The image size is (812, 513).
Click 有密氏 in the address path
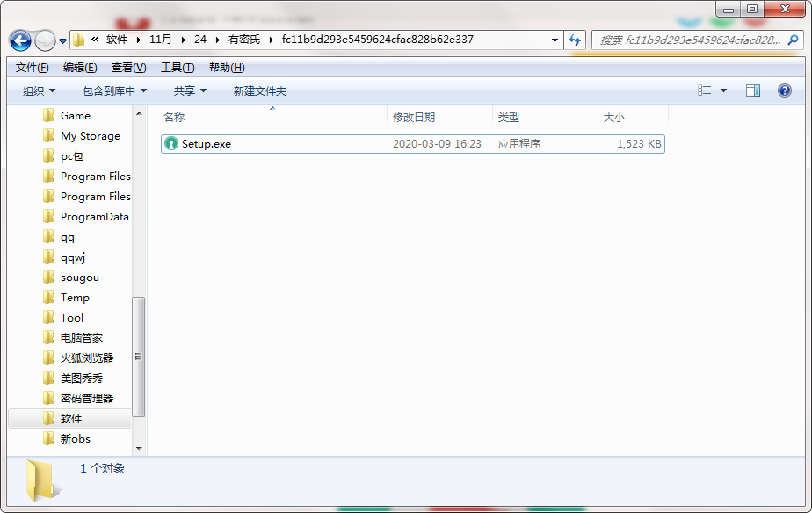(243, 40)
